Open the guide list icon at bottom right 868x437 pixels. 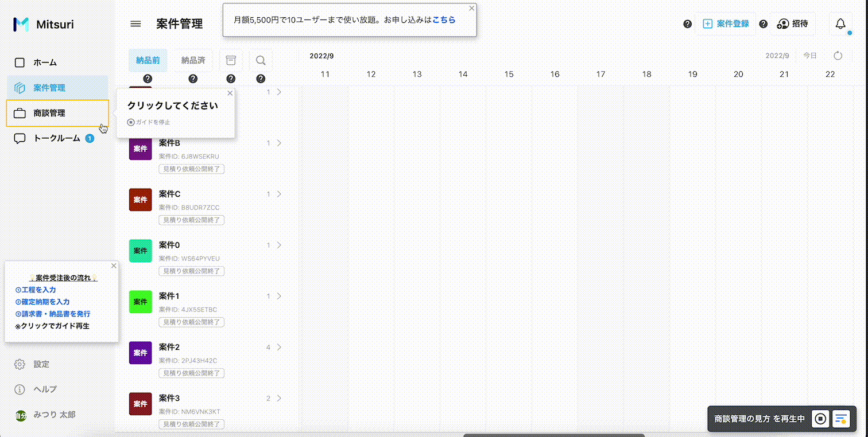(841, 419)
